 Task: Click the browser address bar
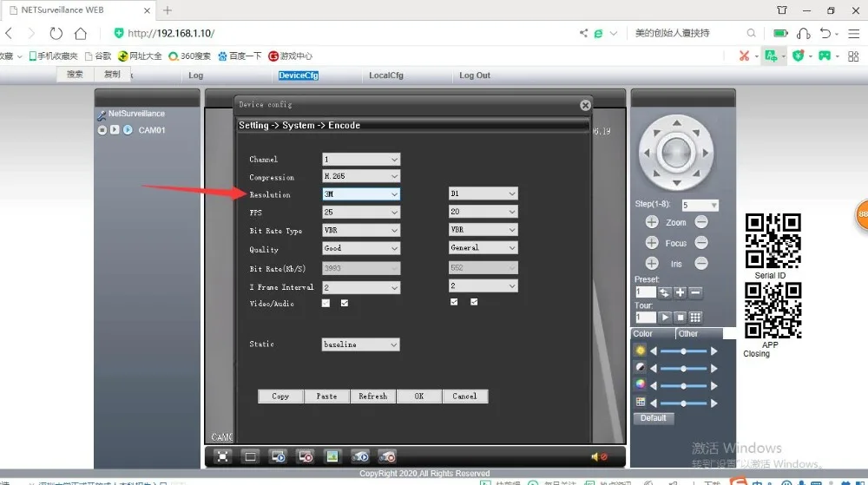click(343, 33)
